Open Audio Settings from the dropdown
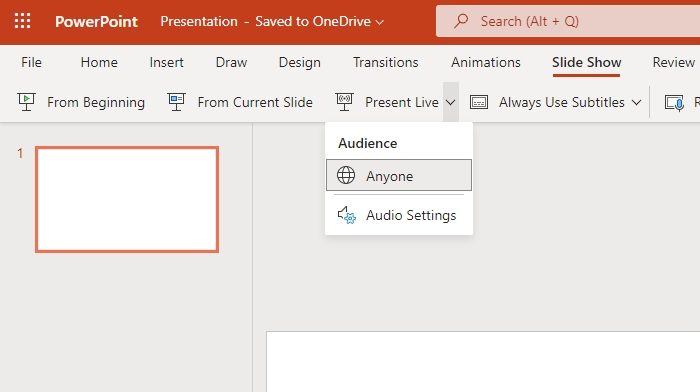The width and height of the screenshot is (700, 392). click(399, 215)
